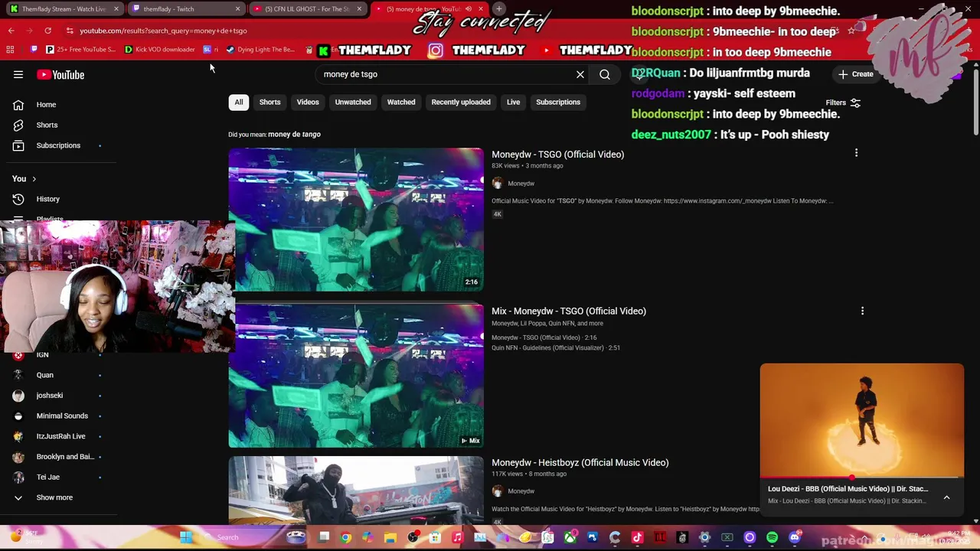Open more actions for Mix Moneydw TSGO
Viewport: 980px width, 551px height.
click(862, 311)
